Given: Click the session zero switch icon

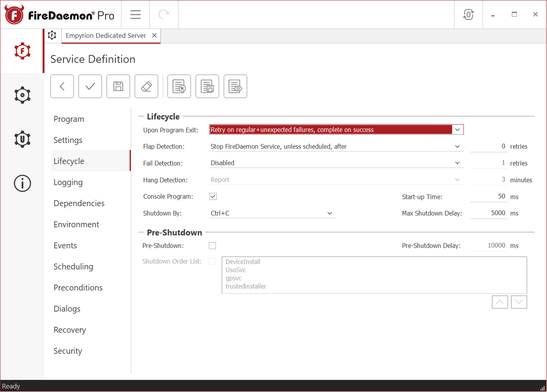Looking at the screenshot, I should pos(469,15).
